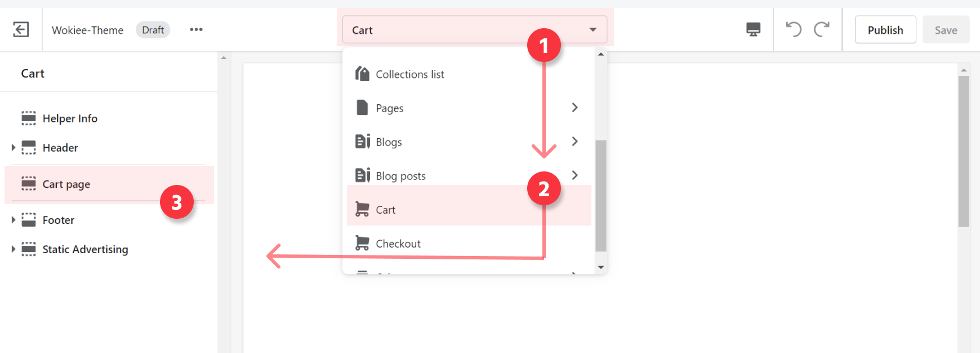Click the dropdown list scroll down arrow
The width and height of the screenshot is (980, 353).
pos(601,267)
